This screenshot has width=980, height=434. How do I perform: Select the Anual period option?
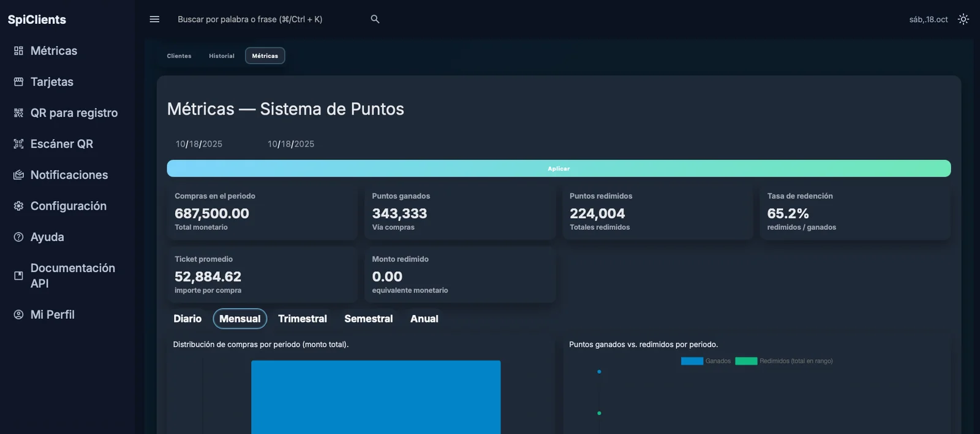tap(424, 319)
